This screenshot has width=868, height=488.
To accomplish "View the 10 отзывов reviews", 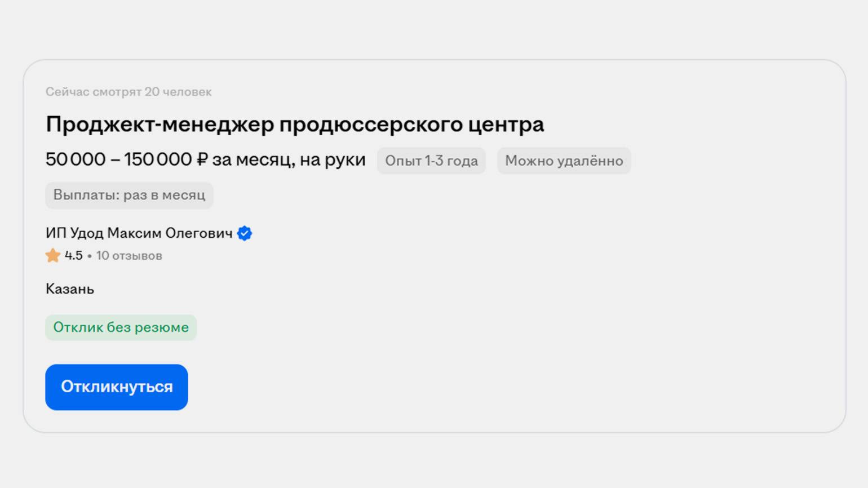I will point(129,256).
